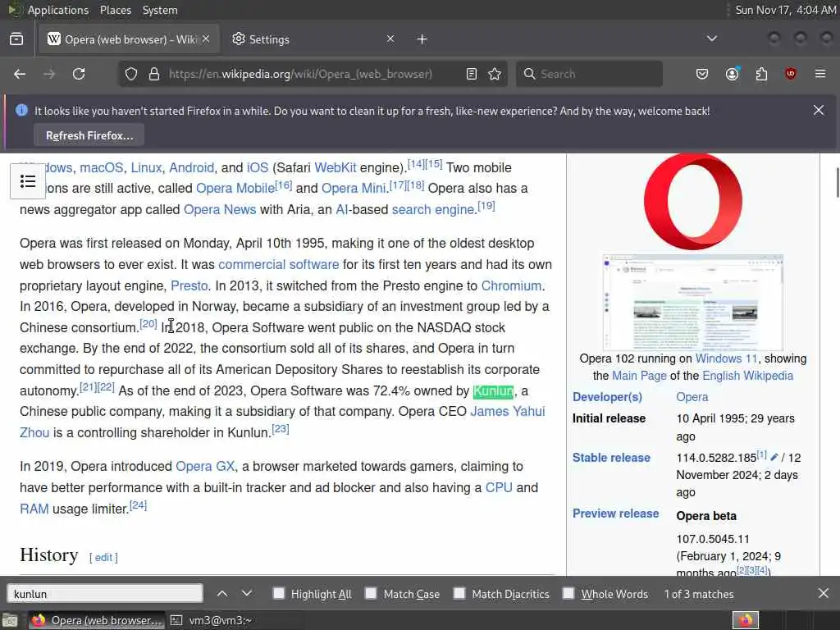Close the Opera Wikipedia tab
The height and width of the screenshot is (630, 840).
click(206, 39)
